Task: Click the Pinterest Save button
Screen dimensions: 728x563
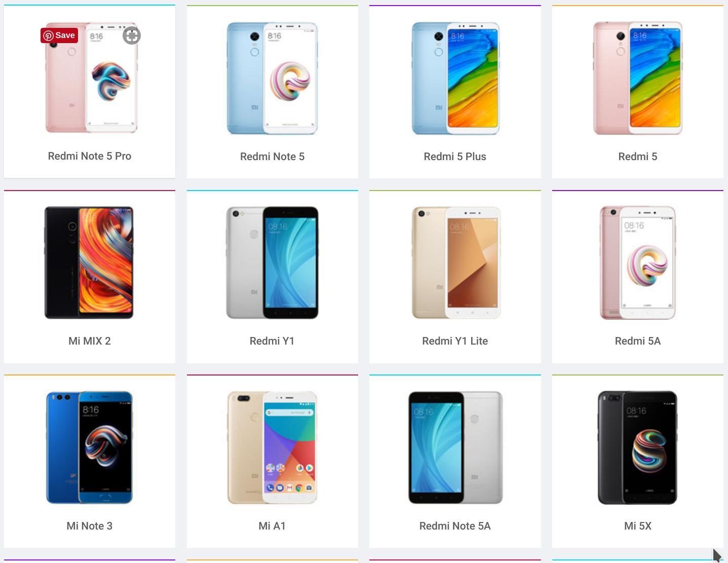Action: coord(59,35)
